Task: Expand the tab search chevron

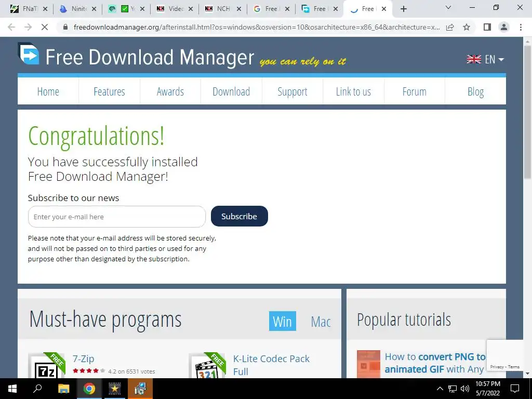Action: click(x=448, y=7)
